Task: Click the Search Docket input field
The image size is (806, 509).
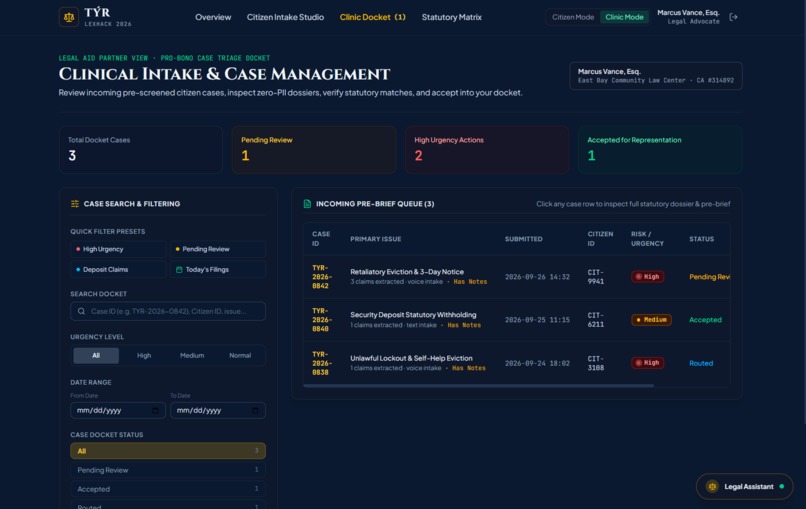Action: click(168, 311)
